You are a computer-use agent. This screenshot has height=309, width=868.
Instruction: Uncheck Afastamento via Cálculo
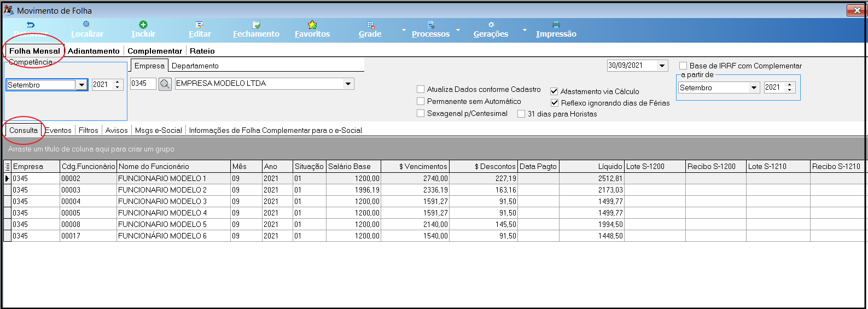click(554, 91)
